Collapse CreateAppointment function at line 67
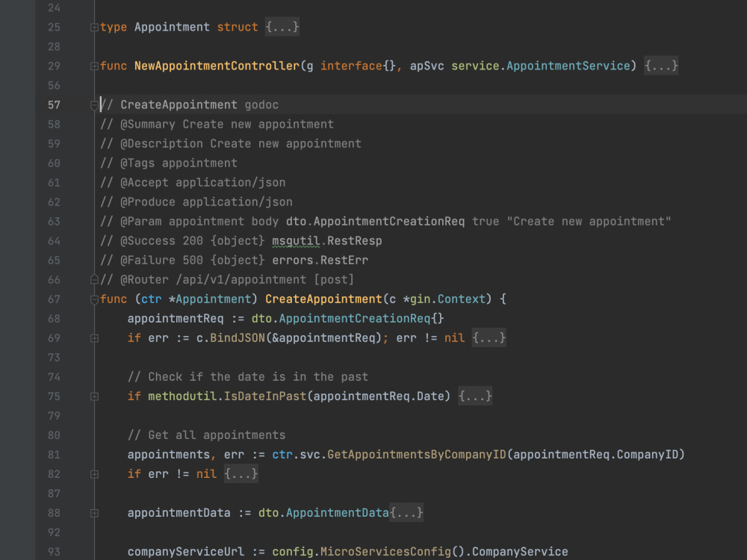This screenshot has width=747, height=560. tap(94, 299)
